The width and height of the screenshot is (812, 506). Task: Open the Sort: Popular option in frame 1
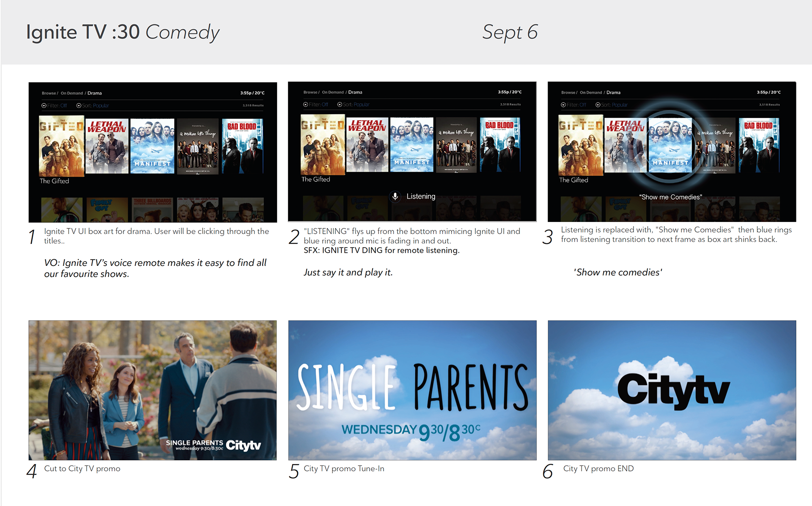(93, 106)
